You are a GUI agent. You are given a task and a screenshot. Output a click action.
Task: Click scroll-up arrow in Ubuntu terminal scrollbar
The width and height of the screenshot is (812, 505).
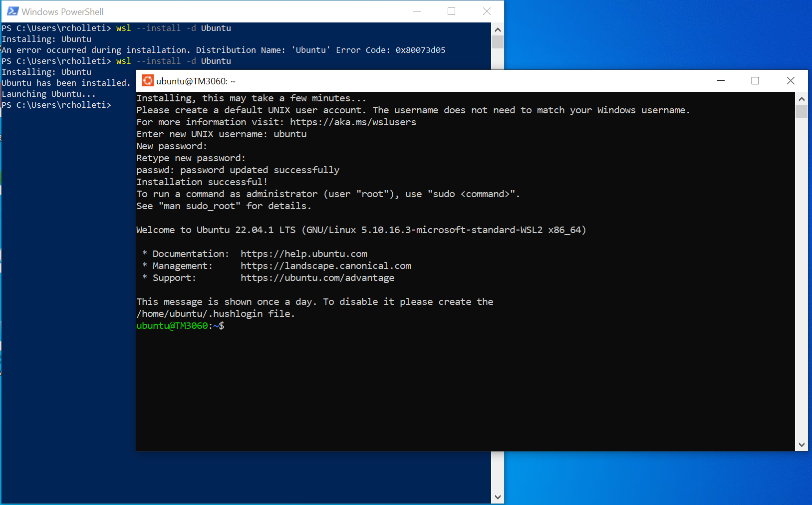802,98
